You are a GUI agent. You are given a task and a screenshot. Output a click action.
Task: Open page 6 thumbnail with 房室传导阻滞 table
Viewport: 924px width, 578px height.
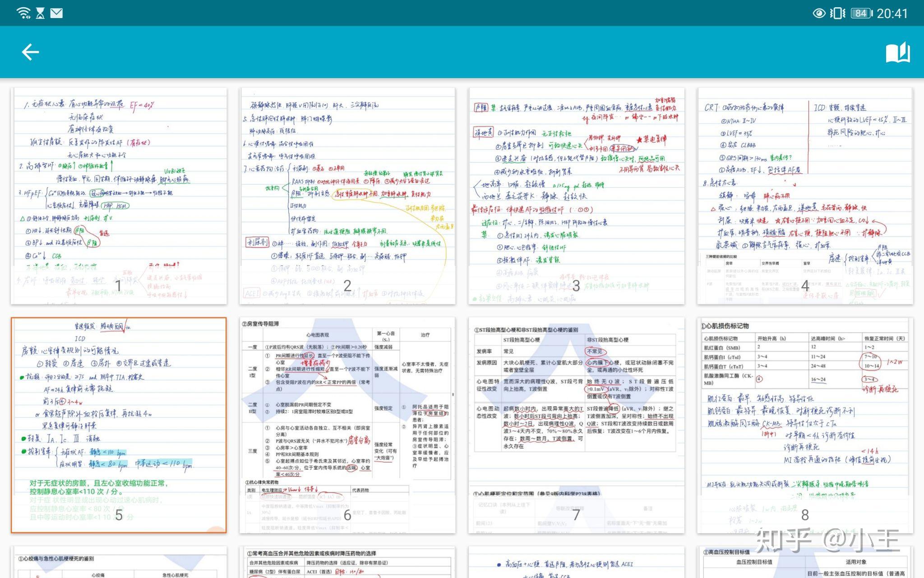pyautogui.click(x=347, y=425)
